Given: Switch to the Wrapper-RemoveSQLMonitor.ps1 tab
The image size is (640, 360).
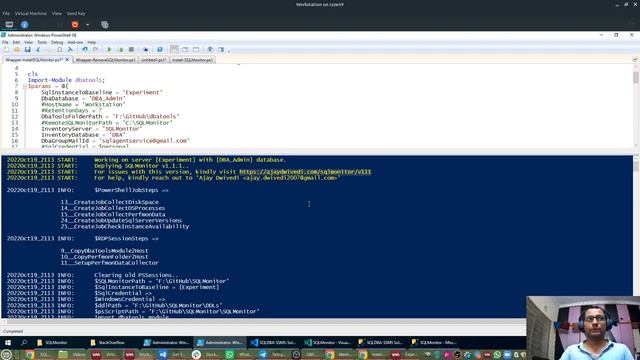Looking at the screenshot, I should click(105, 60).
